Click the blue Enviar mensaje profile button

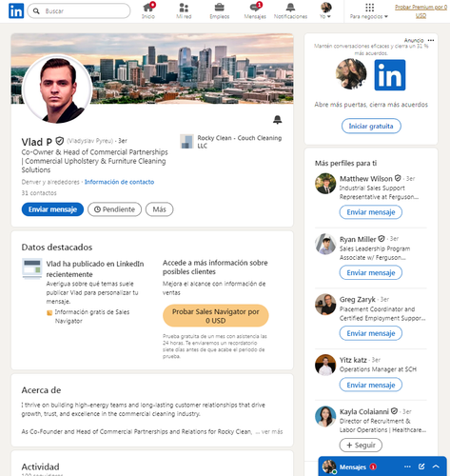[52, 209]
